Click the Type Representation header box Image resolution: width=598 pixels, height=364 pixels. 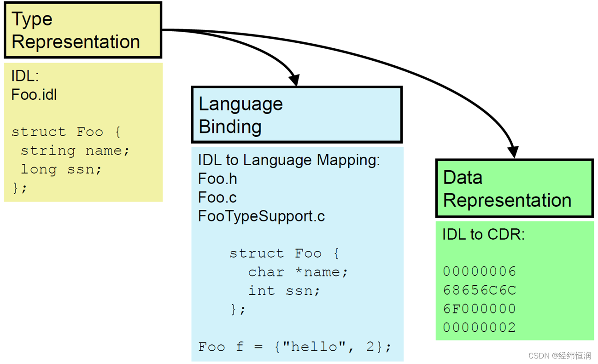pos(82,29)
